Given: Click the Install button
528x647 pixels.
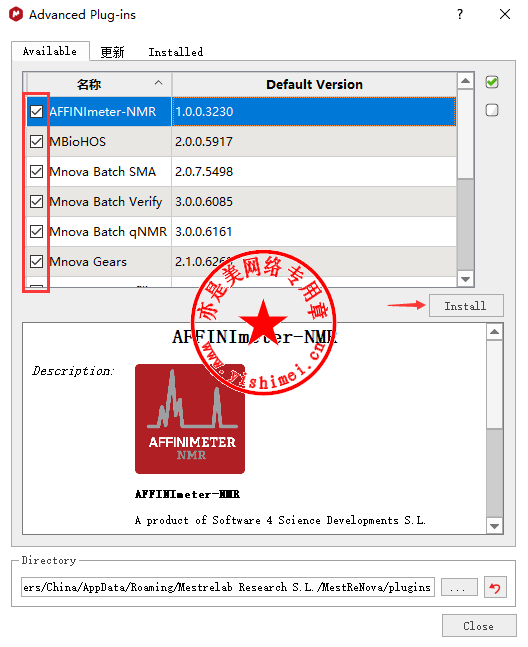Looking at the screenshot, I should (x=466, y=306).
